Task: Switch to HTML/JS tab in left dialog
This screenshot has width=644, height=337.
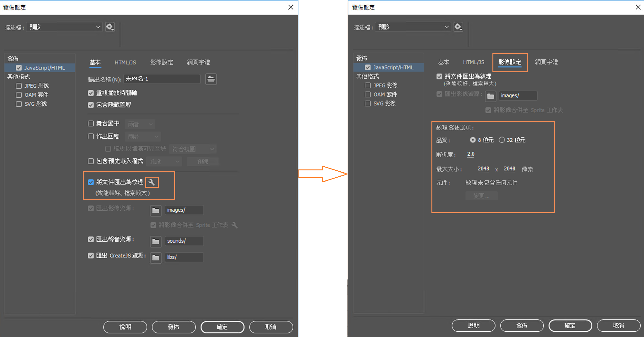Action: point(125,63)
